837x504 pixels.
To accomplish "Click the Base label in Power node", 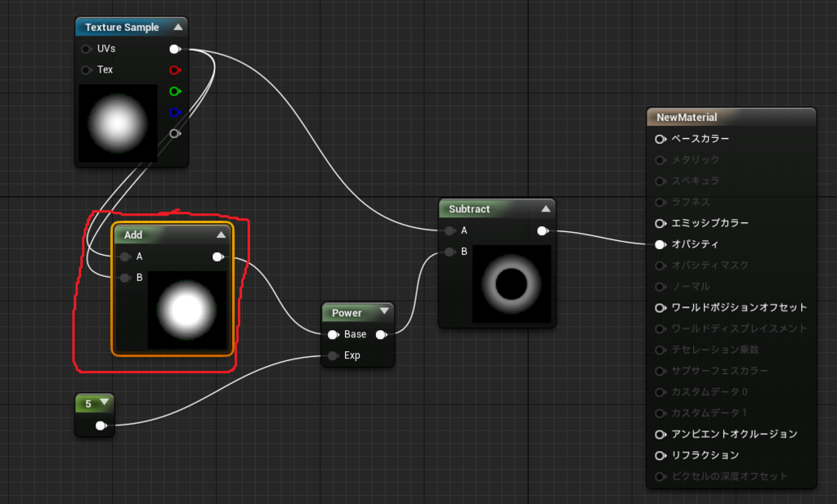I will (355, 334).
